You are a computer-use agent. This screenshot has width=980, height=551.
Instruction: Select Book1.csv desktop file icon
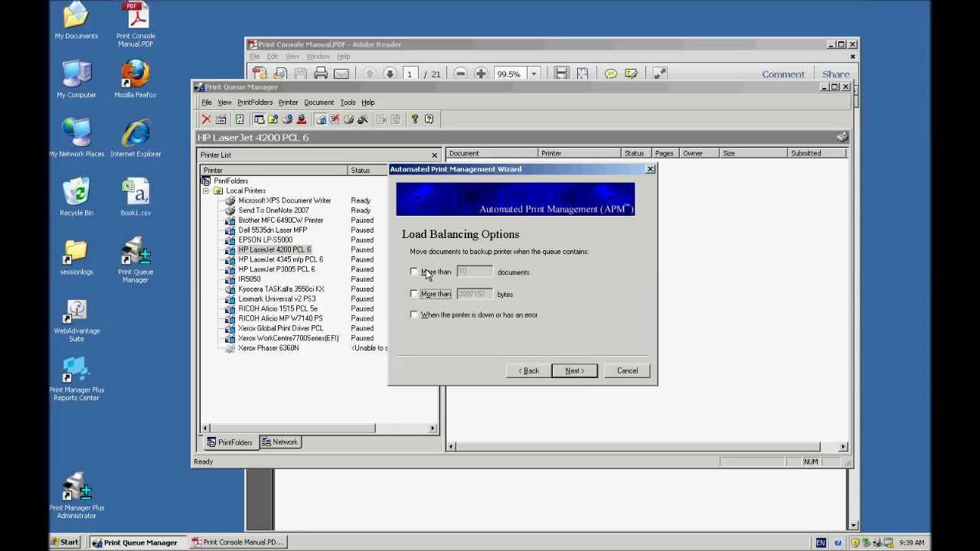[x=136, y=197]
